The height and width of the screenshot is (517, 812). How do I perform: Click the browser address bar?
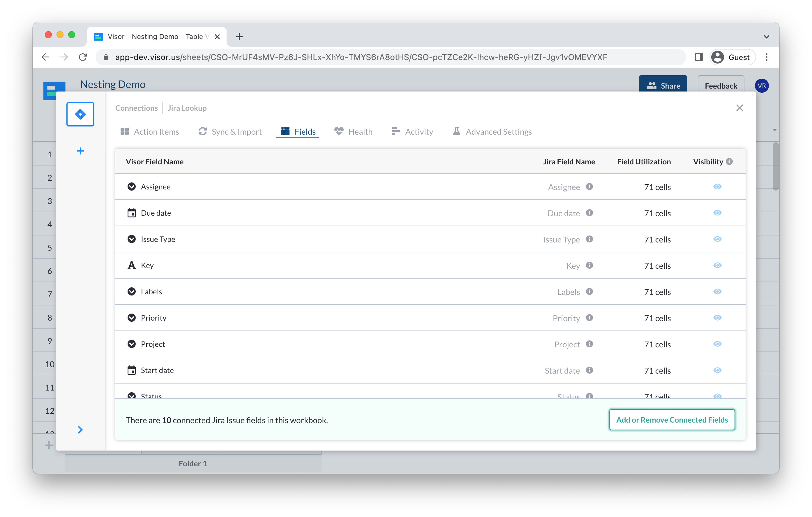click(391, 57)
